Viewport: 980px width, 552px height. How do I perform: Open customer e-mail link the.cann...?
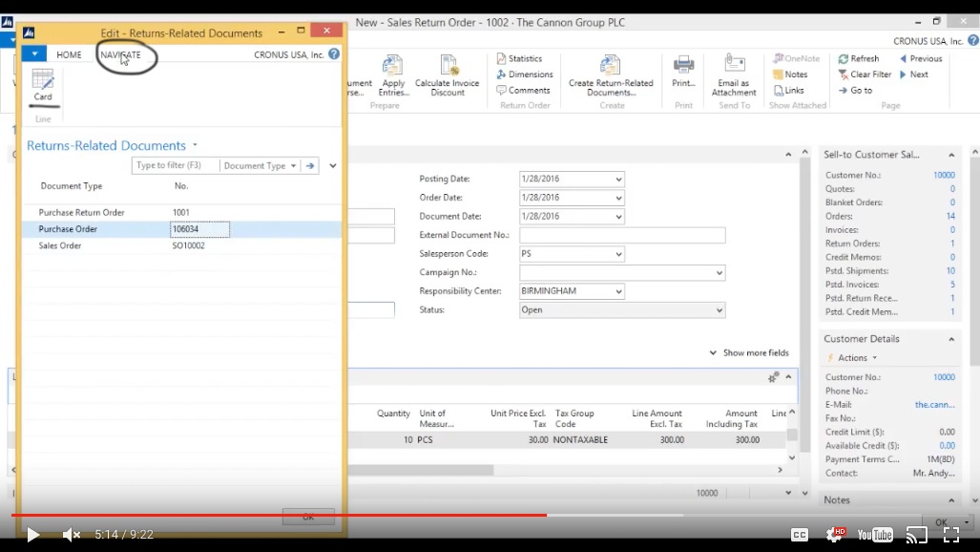click(x=934, y=405)
